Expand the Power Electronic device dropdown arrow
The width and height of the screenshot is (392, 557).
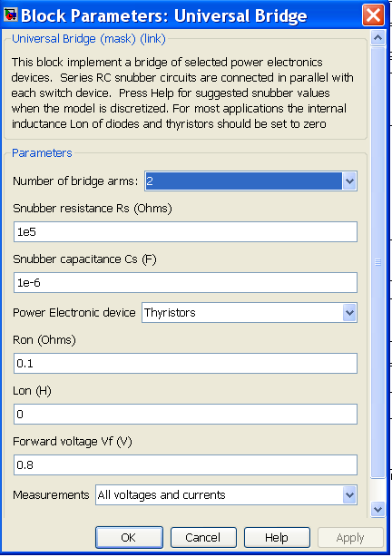[x=349, y=313]
